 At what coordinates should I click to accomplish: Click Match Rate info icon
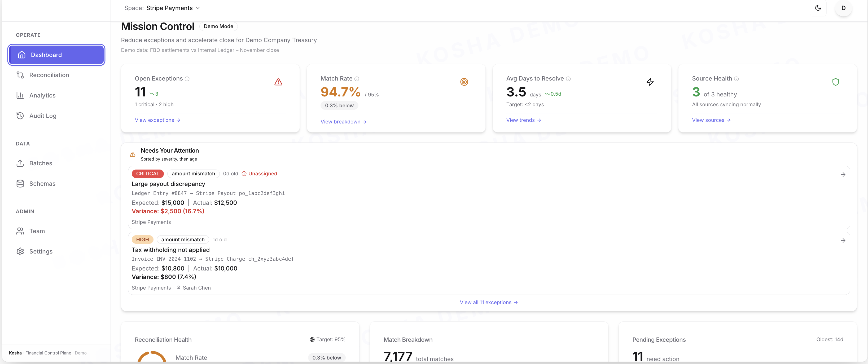click(357, 79)
